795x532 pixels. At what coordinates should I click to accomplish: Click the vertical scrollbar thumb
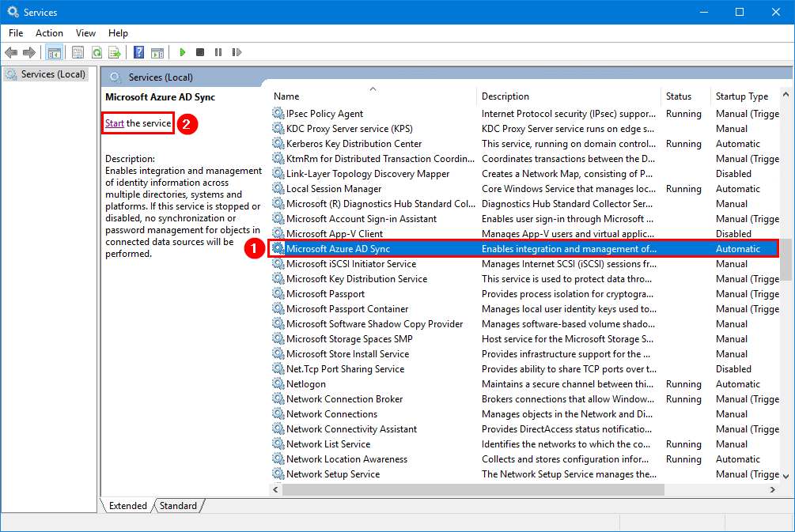point(786,259)
